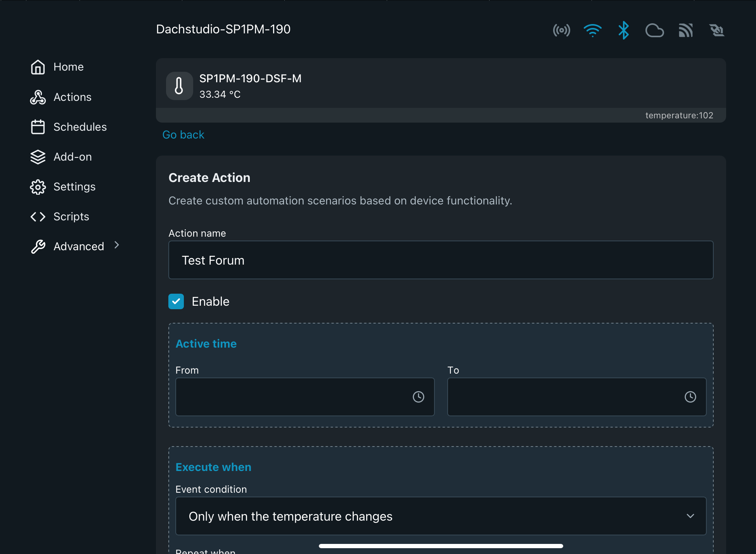This screenshot has width=756, height=554.
Task: Click the Actions webhook icon
Action: [x=38, y=97]
